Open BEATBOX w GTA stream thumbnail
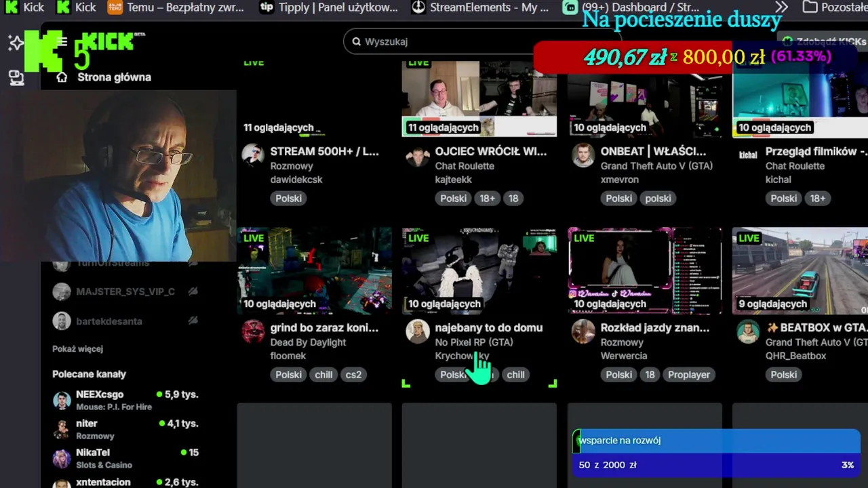Screen dimensions: 868x488 point(800,271)
